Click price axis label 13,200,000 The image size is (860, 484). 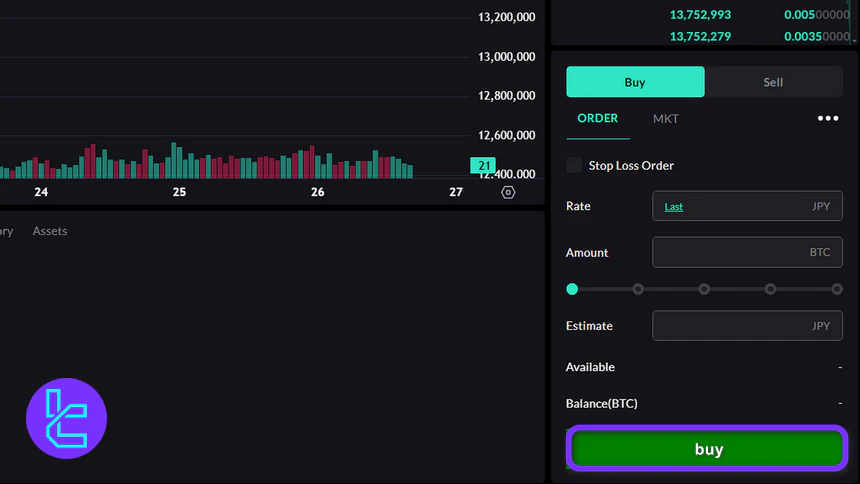pos(507,17)
